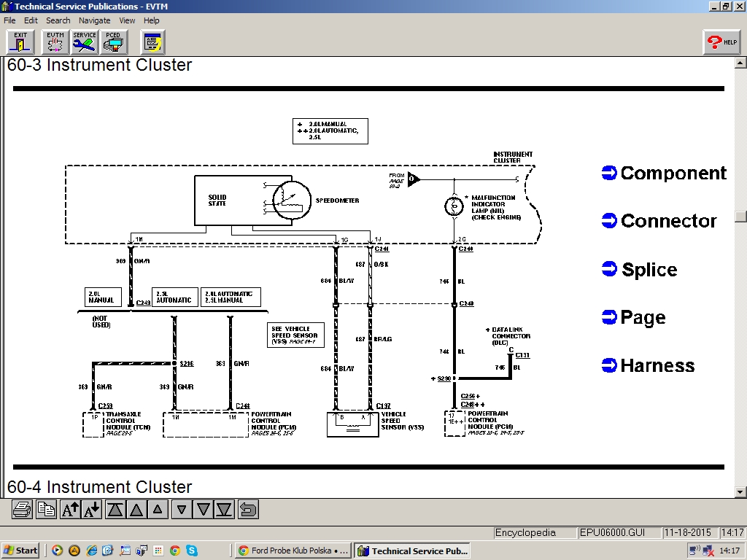Open the Search menu
The width and height of the screenshot is (747, 560).
pyautogui.click(x=58, y=20)
